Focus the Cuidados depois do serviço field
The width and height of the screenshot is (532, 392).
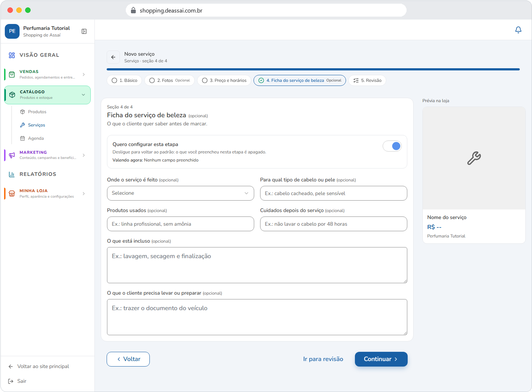334,224
